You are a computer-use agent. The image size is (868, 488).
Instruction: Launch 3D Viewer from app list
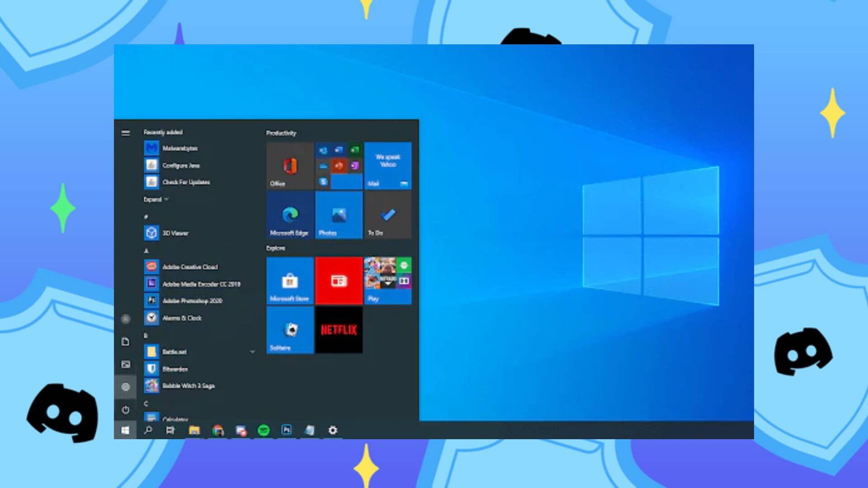166,233
